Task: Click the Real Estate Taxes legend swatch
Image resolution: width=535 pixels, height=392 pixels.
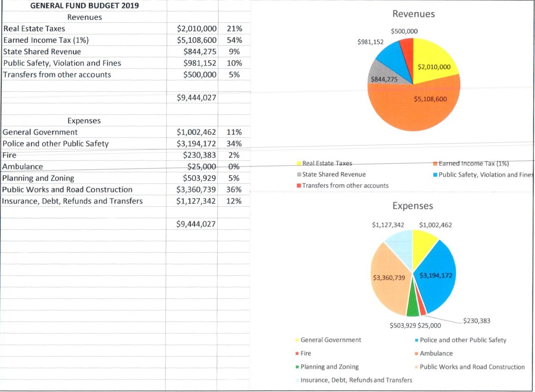Action: tap(299, 163)
